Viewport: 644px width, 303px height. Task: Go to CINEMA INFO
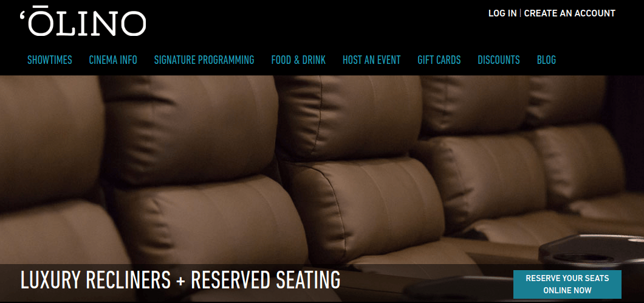(113, 60)
